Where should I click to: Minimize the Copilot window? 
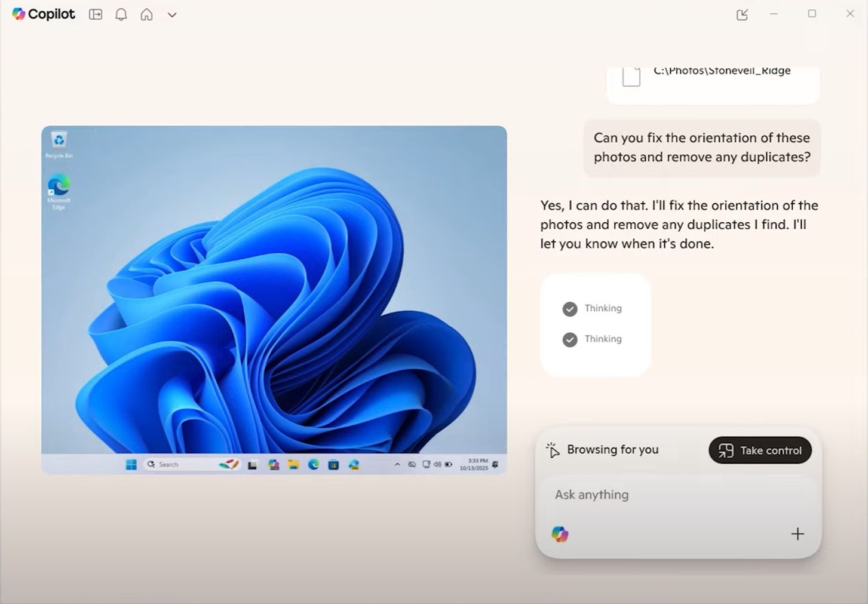click(774, 14)
